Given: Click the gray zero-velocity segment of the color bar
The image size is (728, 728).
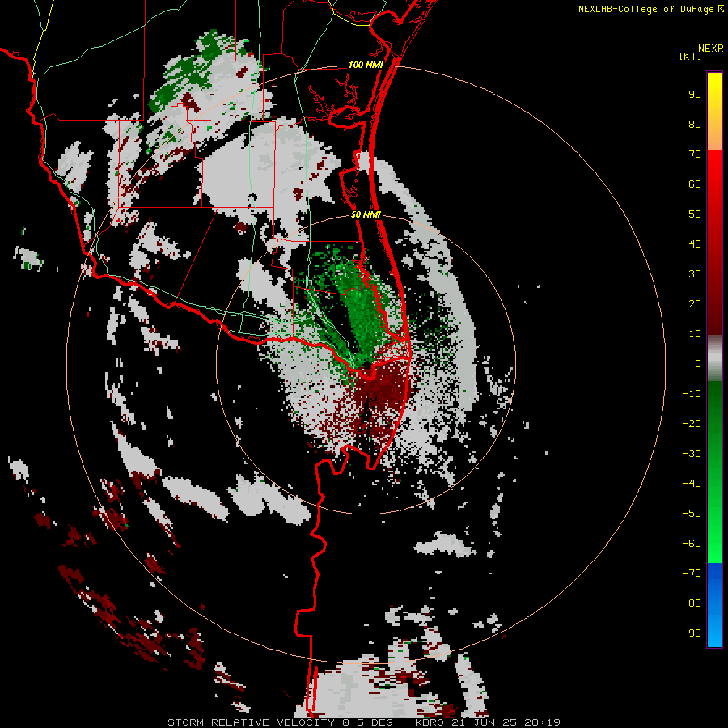Looking at the screenshot, I should point(714,358).
